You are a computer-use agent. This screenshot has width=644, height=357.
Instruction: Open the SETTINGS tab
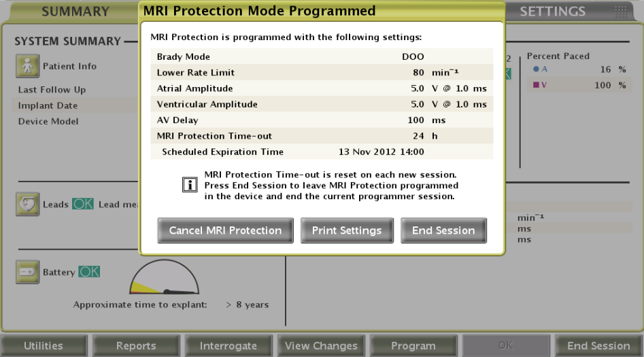coord(552,12)
